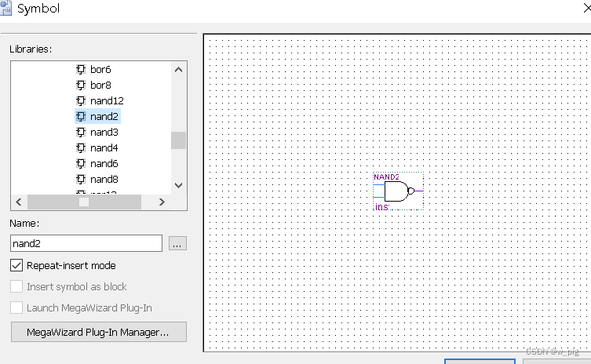Pick the nand4 gate entry
This screenshot has height=364, width=591.
[x=104, y=147]
